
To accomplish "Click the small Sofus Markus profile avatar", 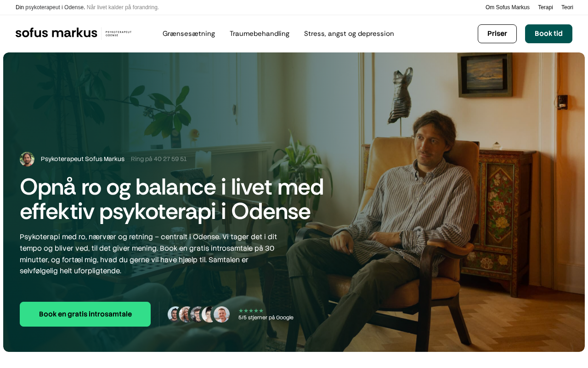I will (27, 159).
